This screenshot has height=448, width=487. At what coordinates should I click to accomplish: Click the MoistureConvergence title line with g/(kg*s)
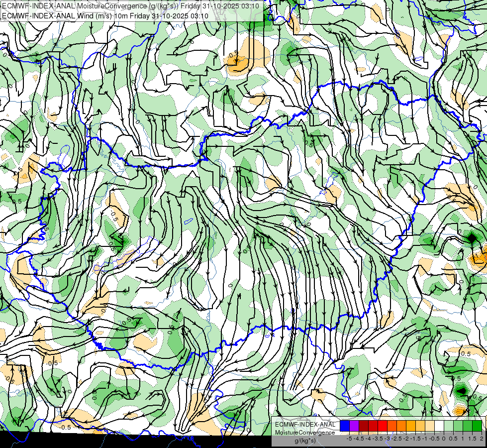coord(130,6)
